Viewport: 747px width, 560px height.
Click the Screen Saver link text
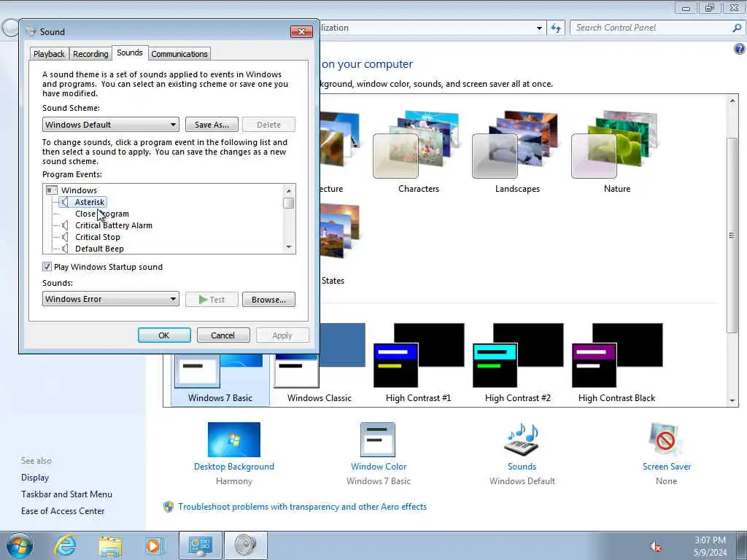coord(667,467)
